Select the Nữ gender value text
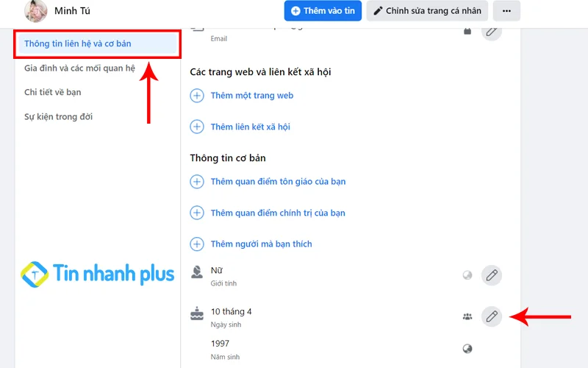 pos(217,270)
